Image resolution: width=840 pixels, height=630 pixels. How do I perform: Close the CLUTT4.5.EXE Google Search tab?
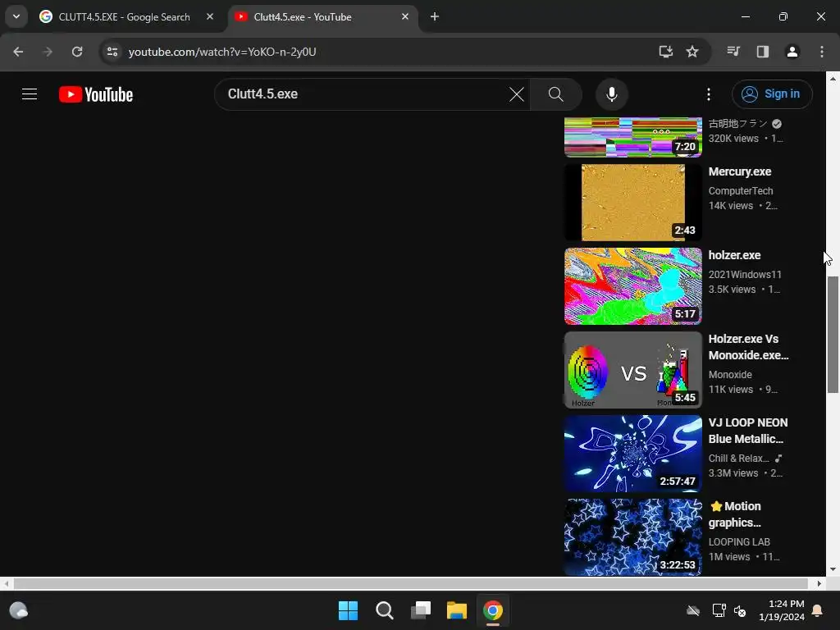pyautogui.click(x=209, y=16)
